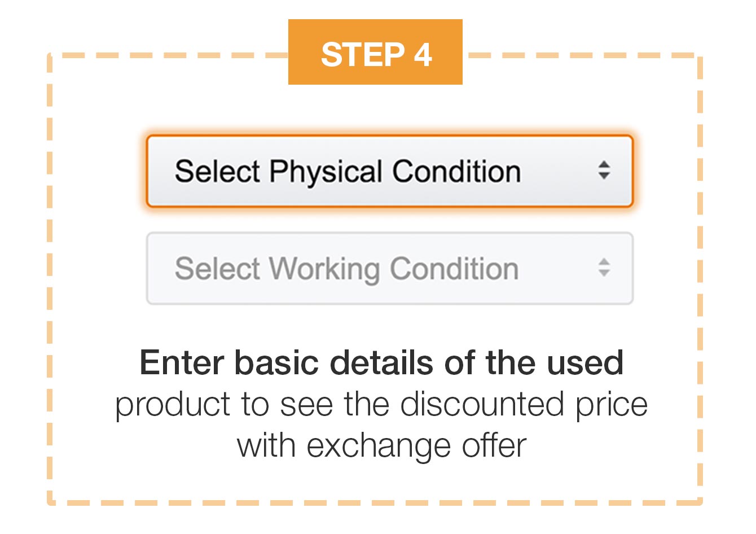Click the word 'exchange' in the description
This screenshot has width=756, height=534.
click(379, 445)
